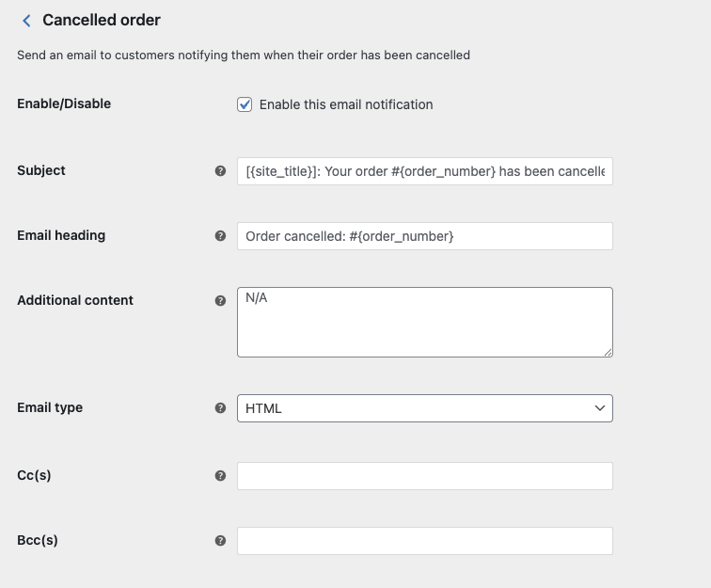711x588 pixels.
Task: Click the chevron arrow in Email type select
Action: [x=600, y=408]
